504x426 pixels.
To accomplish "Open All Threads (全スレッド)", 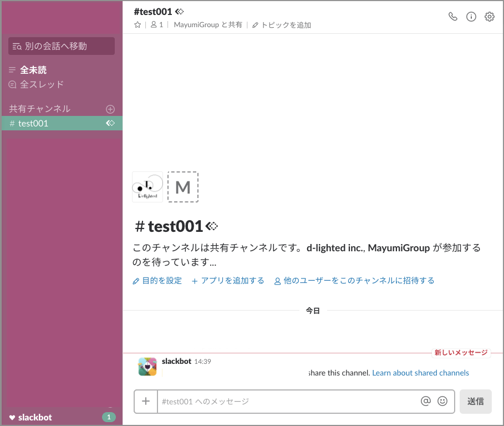I will pyautogui.click(x=42, y=84).
